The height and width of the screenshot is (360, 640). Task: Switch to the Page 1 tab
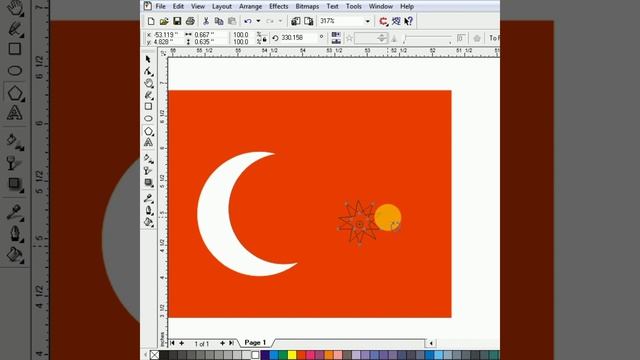pyautogui.click(x=255, y=342)
